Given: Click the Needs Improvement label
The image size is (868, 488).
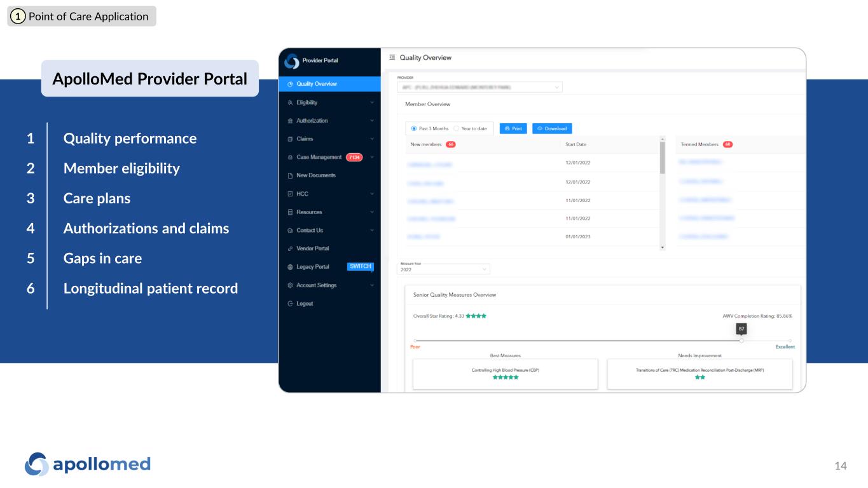Looking at the screenshot, I should tap(699, 355).
